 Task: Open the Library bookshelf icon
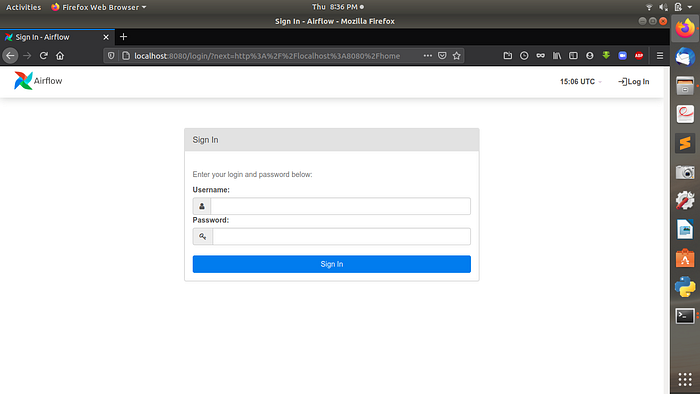click(557, 56)
